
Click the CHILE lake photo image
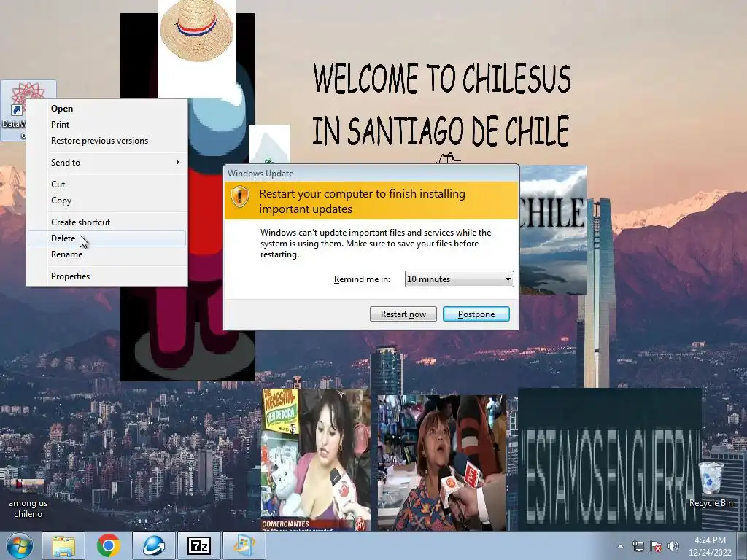pyautogui.click(x=553, y=230)
